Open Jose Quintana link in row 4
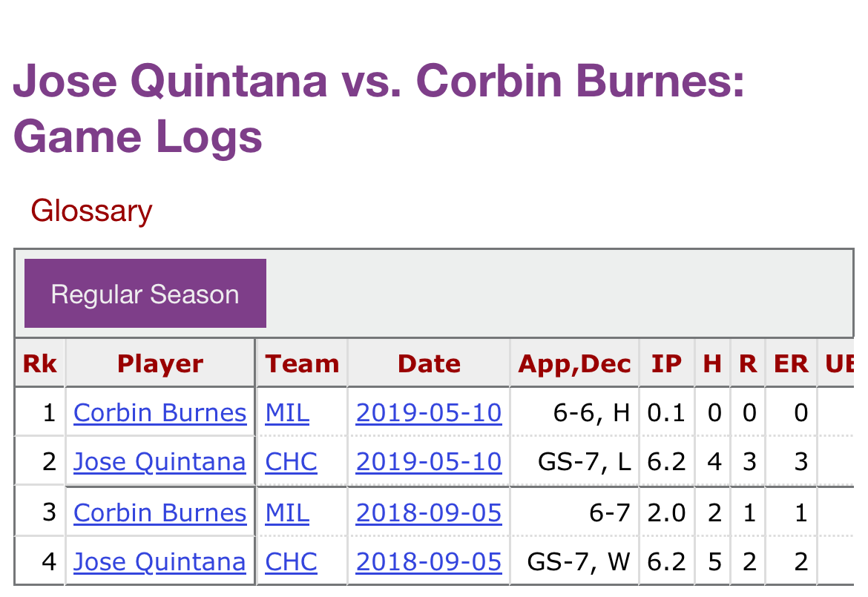This screenshot has height=597, width=868. coord(160,562)
